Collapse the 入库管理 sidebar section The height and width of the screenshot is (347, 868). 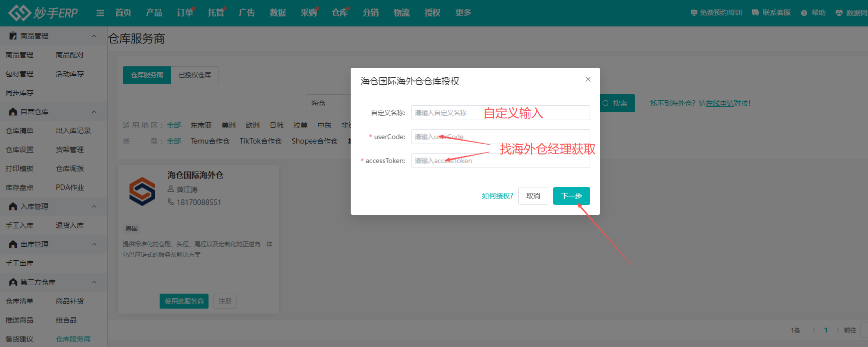point(94,206)
